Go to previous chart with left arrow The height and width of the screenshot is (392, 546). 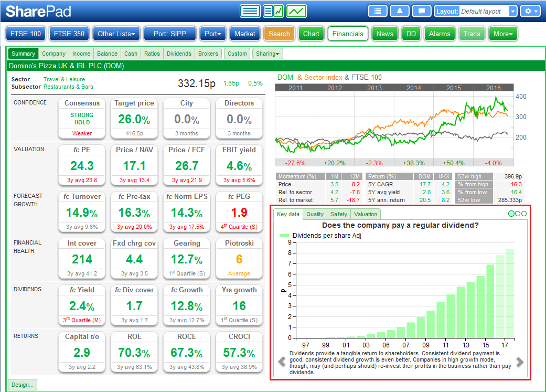282,362
